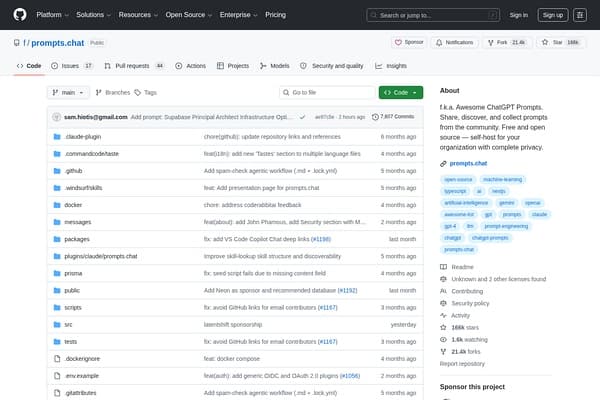The height and width of the screenshot is (400, 600).
Task: Expand the Enterprise menu
Action: click(x=238, y=15)
